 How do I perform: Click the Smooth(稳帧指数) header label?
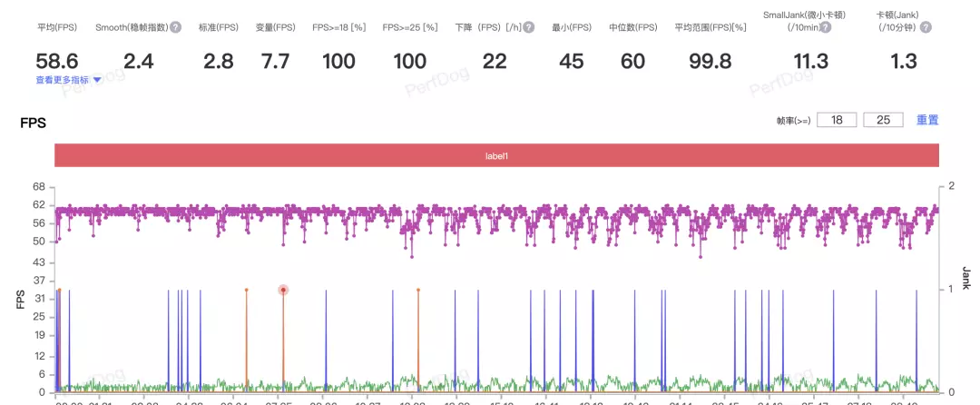click(132, 27)
